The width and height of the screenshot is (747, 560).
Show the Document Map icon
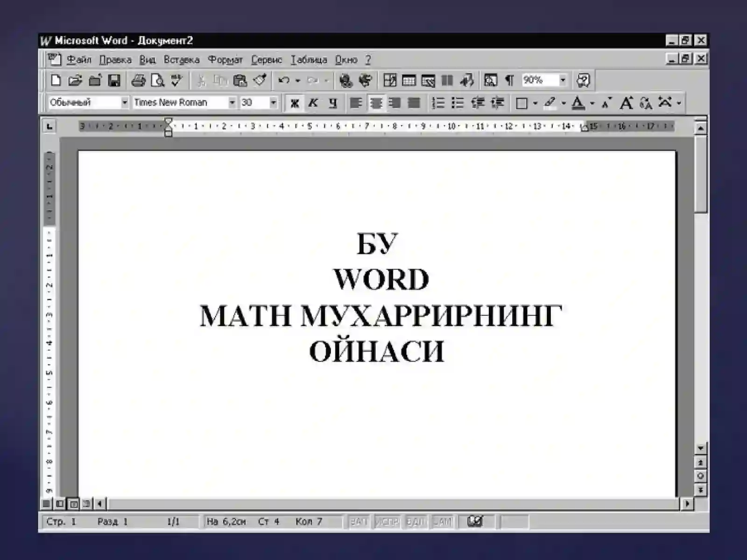point(490,80)
